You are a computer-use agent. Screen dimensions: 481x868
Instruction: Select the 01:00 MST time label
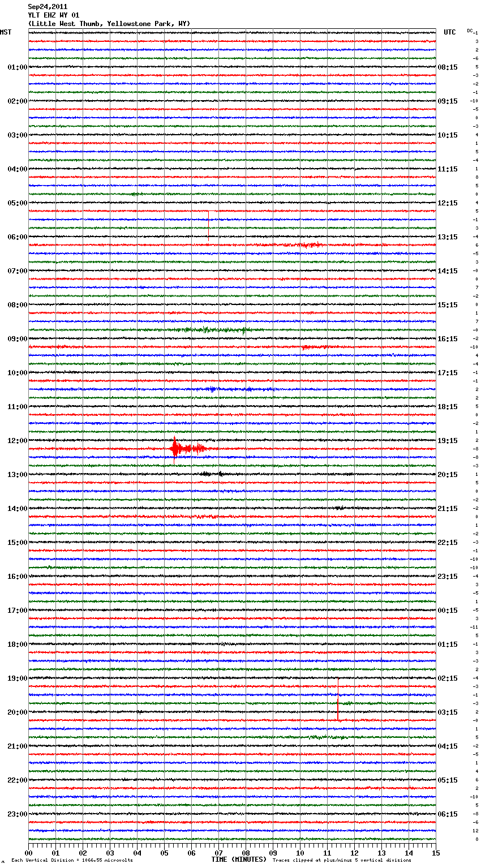tap(18, 67)
